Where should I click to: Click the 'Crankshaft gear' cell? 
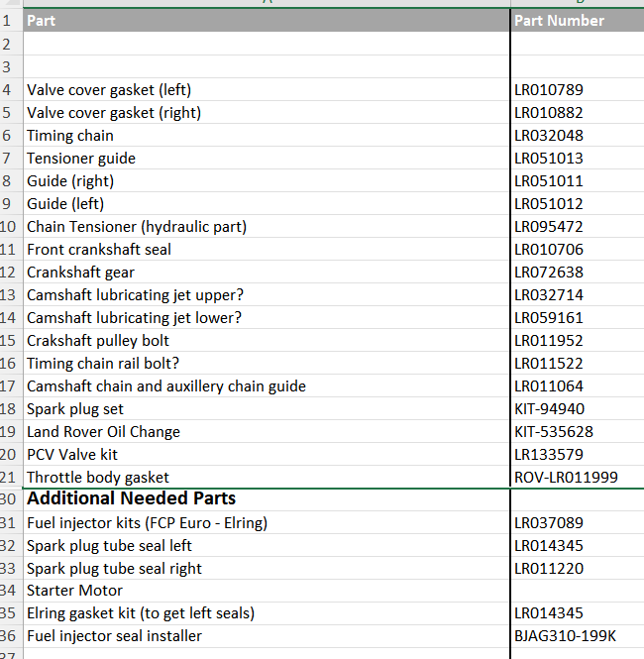pos(267,272)
